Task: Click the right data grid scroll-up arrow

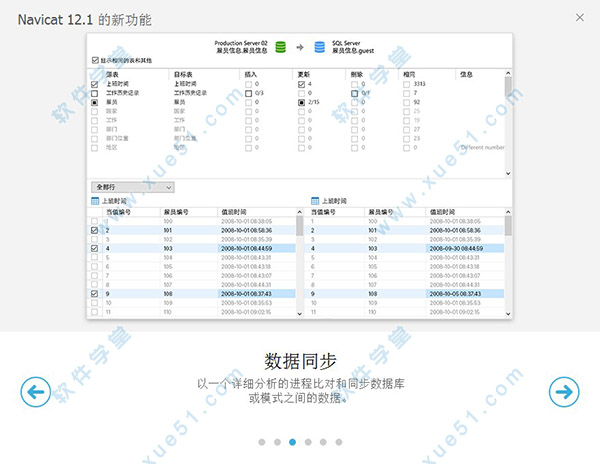Action: [508, 212]
